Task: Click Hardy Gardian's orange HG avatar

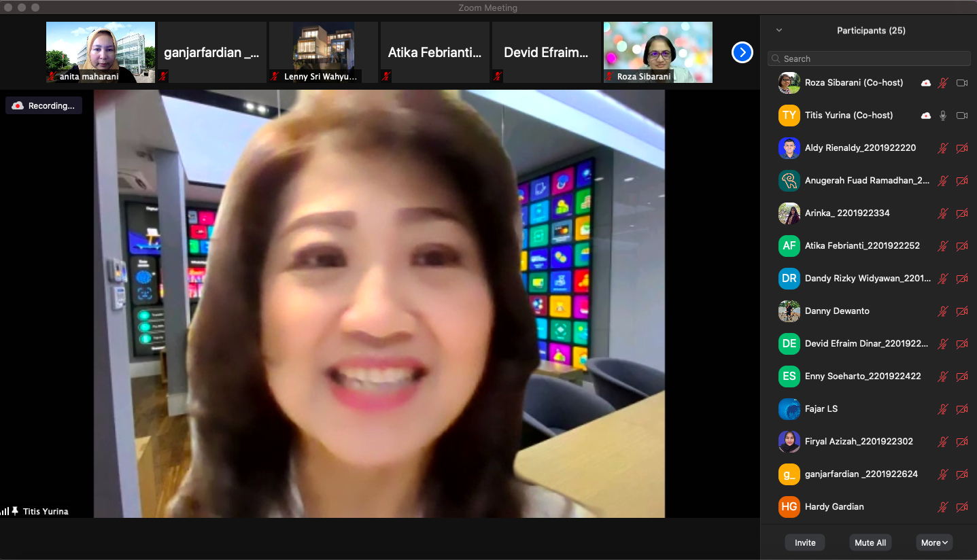Action: pyautogui.click(x=789, y=507)
